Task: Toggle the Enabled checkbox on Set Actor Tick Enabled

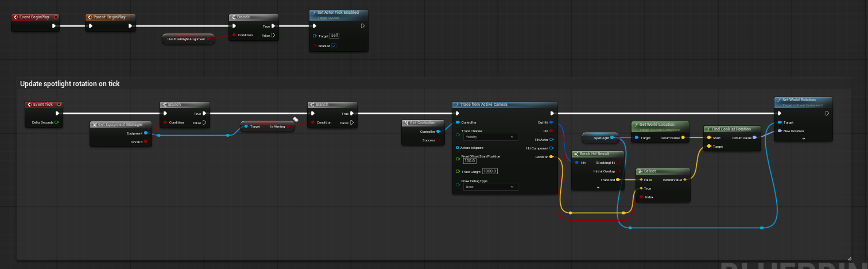Action: (334, 46)
